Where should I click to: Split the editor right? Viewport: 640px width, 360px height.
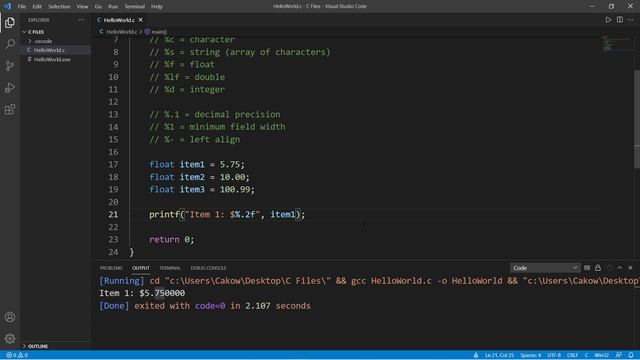pyautogui.click(x=620, y=20)
